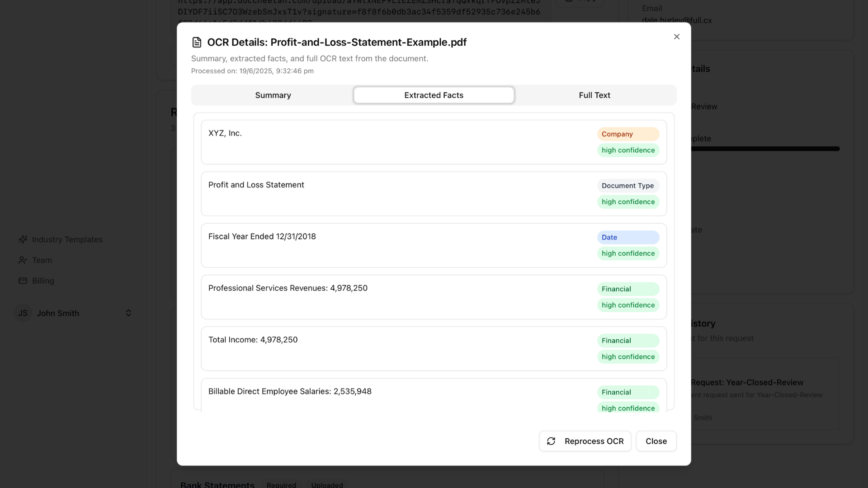Click the Processed on timestamp text
868x488 pixels.
(252, 71)
